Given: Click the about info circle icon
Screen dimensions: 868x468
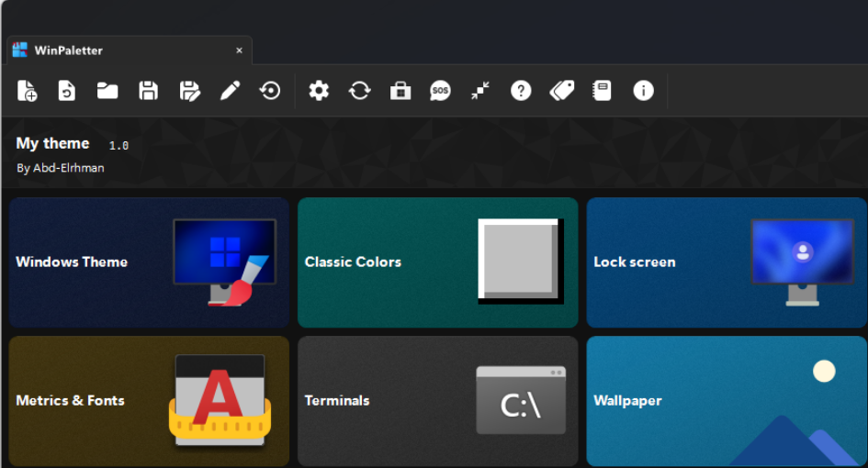Looking at the screenshot, I should tap(643, 90).
